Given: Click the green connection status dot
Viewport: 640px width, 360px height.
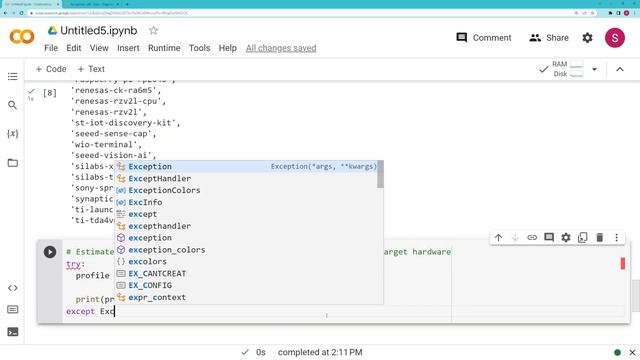Looking at the screenshot, I should [617, 352].
